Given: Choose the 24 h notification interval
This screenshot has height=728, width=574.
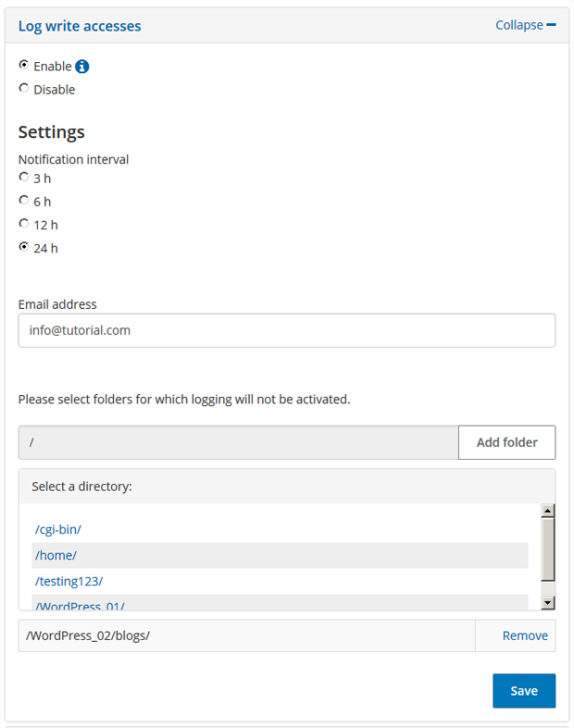Looking at the screenshot, I should [x=24, y=247].
